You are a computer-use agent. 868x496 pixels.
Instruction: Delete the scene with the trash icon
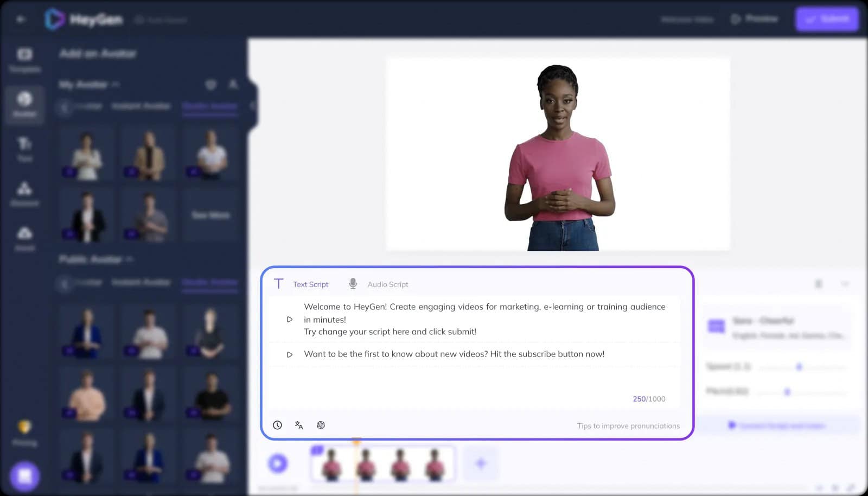(x=819, y=284)
